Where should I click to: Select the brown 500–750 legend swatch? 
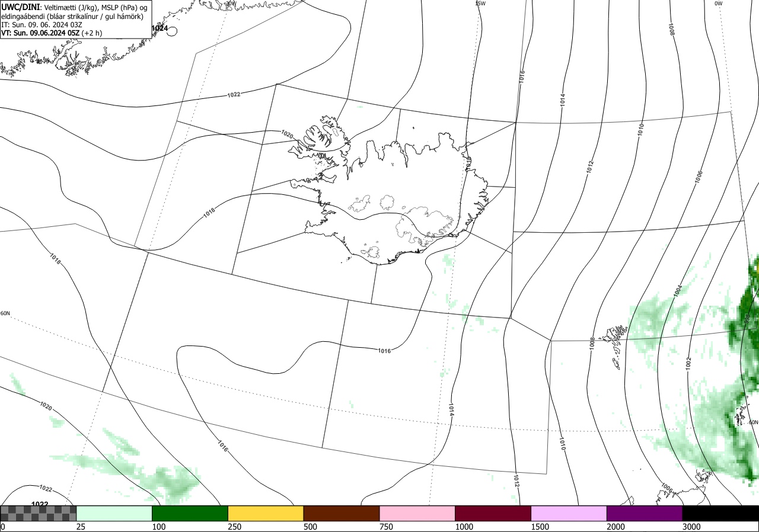click(342, 513)
